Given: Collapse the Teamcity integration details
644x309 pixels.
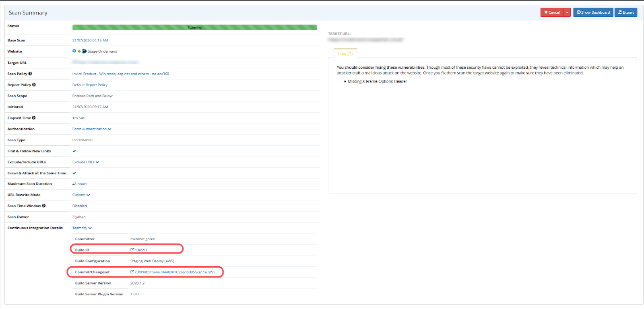Looking at the screenshot, I should click(x=82, y=228).
